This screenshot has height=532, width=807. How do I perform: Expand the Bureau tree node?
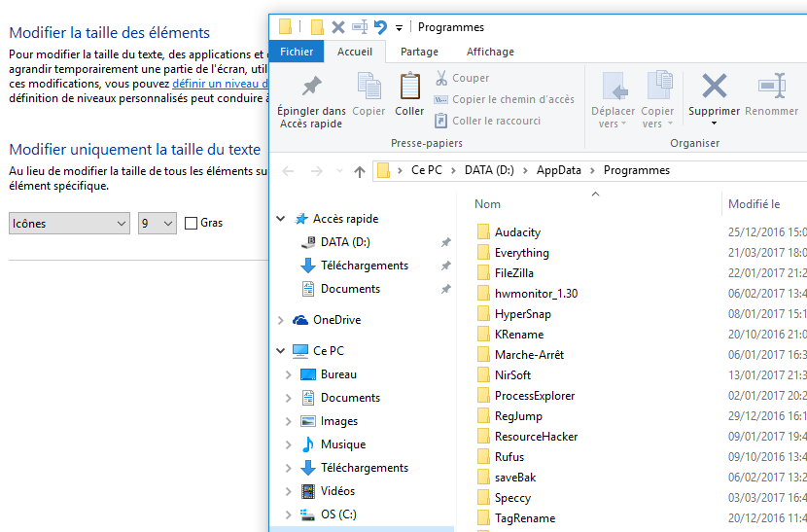point(288,374)
